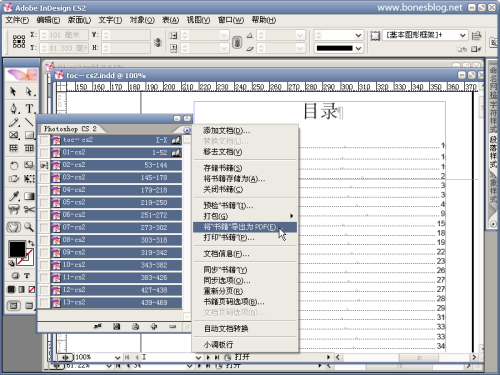Select the Hand tool
The width and height of the screenshot is (500, 375).
[x=13, y=227]
